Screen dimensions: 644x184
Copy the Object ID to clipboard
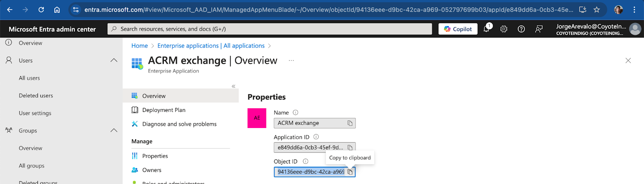pyautogui.click(x=350, y=172)
